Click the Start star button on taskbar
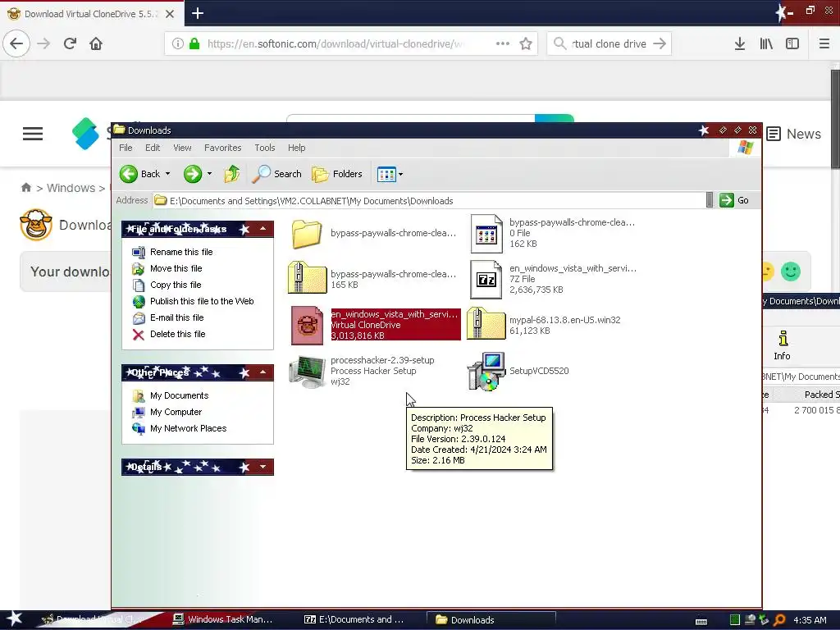 point(15,619)
